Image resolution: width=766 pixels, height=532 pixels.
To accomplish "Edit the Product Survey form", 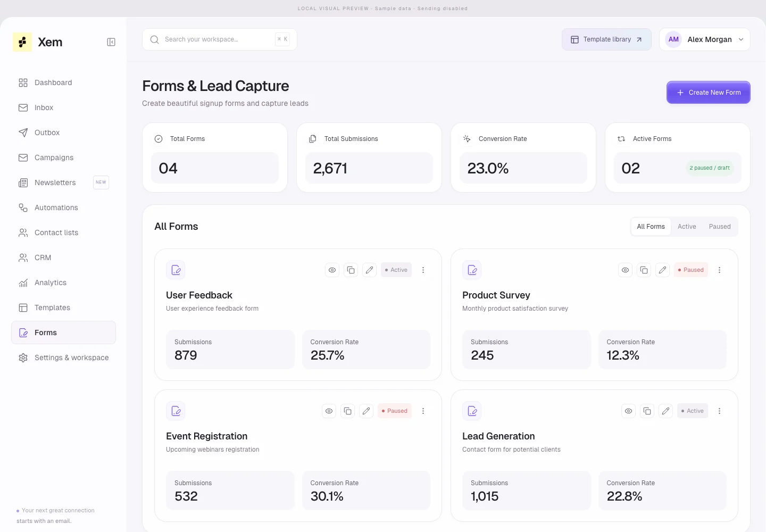I will (x=663, y=270).
